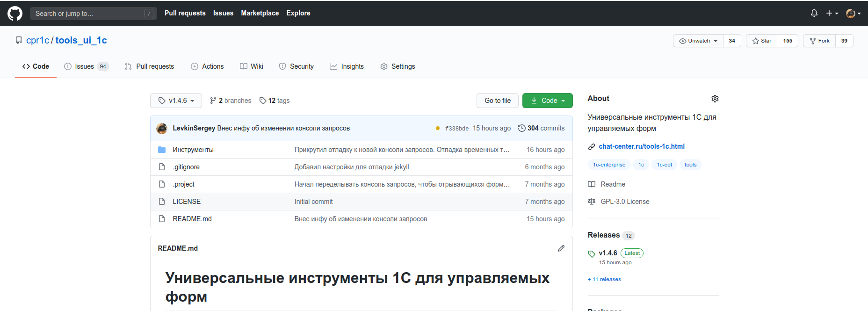
Task: Go to Explore
Action: click(298, 13)
